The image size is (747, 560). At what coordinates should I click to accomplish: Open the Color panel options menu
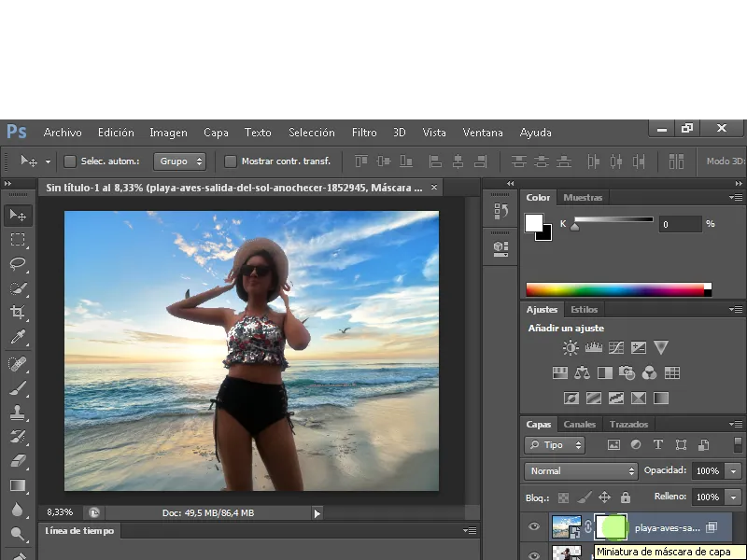(x=736, y=197)
